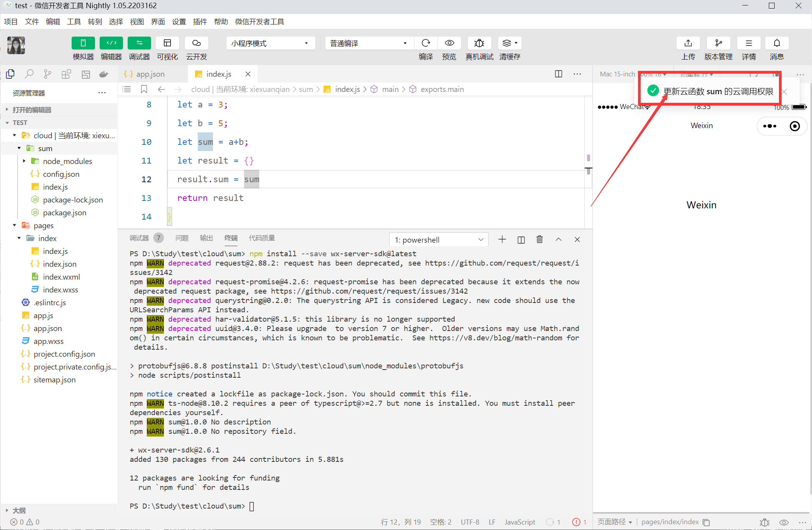Click the user avatar thumbnail

[x=16, y=46]
